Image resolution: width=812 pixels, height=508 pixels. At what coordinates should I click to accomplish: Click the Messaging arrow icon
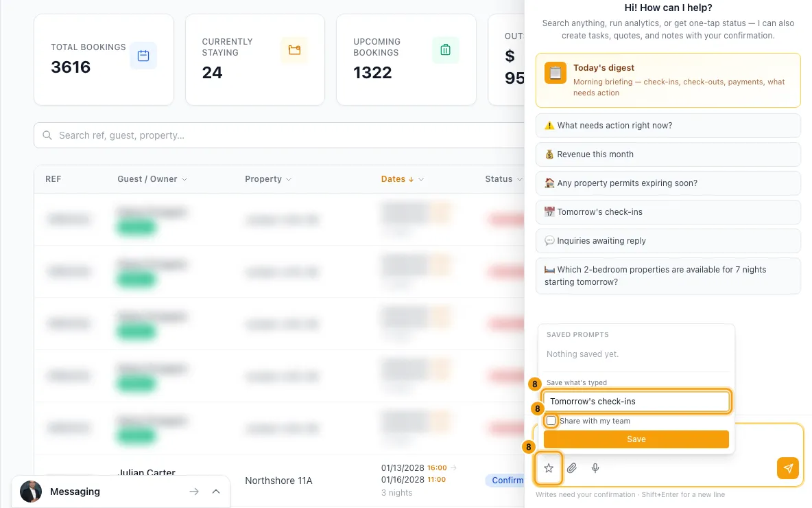click(194, 492)
